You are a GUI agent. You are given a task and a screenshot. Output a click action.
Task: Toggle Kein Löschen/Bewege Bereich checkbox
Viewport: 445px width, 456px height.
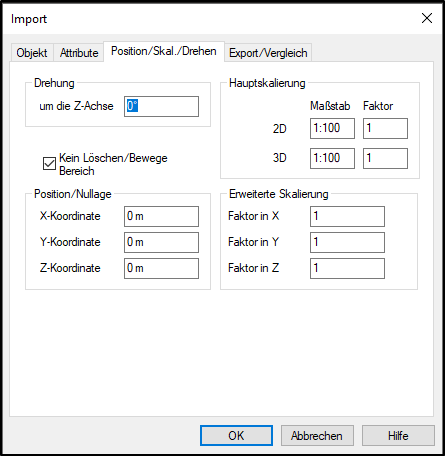click(x=49, y=164)
